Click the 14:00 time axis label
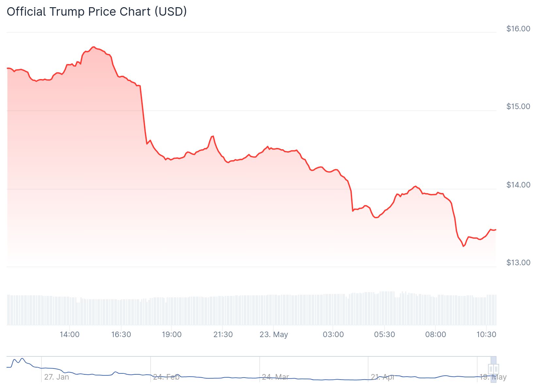This screenshot has height=392, width=537. pos(70,335)
